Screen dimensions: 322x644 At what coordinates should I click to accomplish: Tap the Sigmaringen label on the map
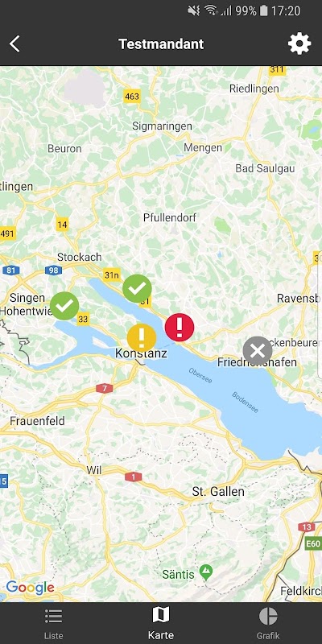click(x=162, y=126)
